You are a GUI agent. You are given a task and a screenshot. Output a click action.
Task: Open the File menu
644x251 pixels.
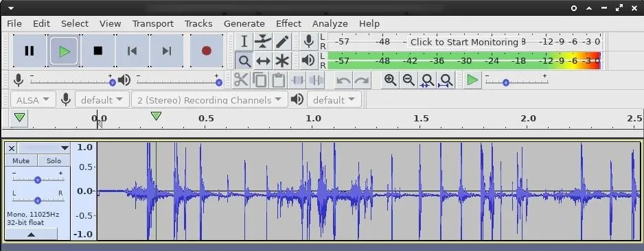tap(14, 24)
